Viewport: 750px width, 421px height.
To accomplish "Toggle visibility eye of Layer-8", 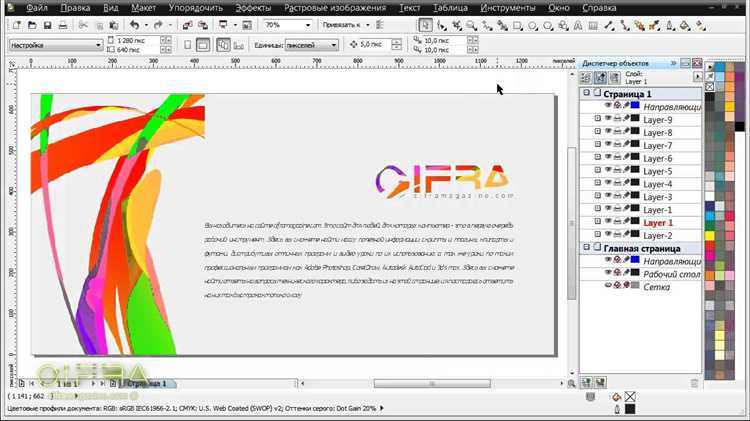I will click(608, 131).
